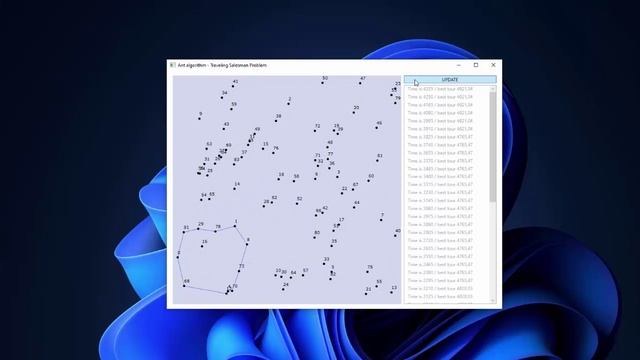This screenshot has width=640, height=360.
Task: Select city point 34 near the top left
Action: tap(222, 98)
